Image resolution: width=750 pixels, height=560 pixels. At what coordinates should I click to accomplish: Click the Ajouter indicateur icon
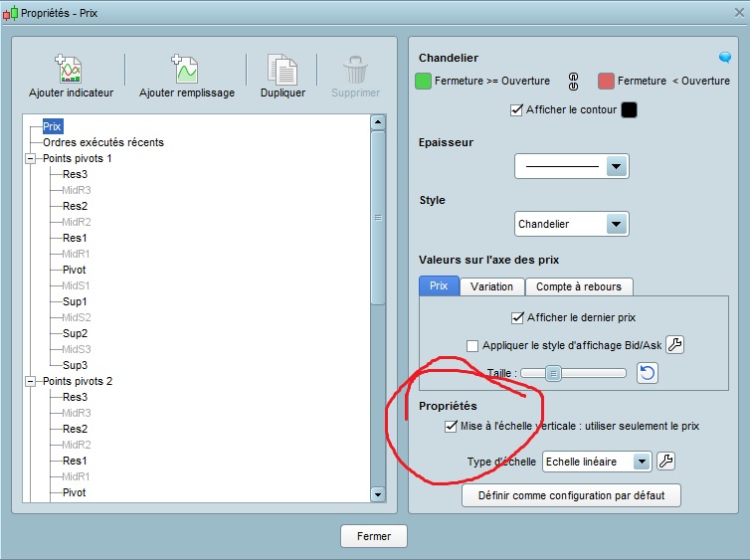[69, 69]
